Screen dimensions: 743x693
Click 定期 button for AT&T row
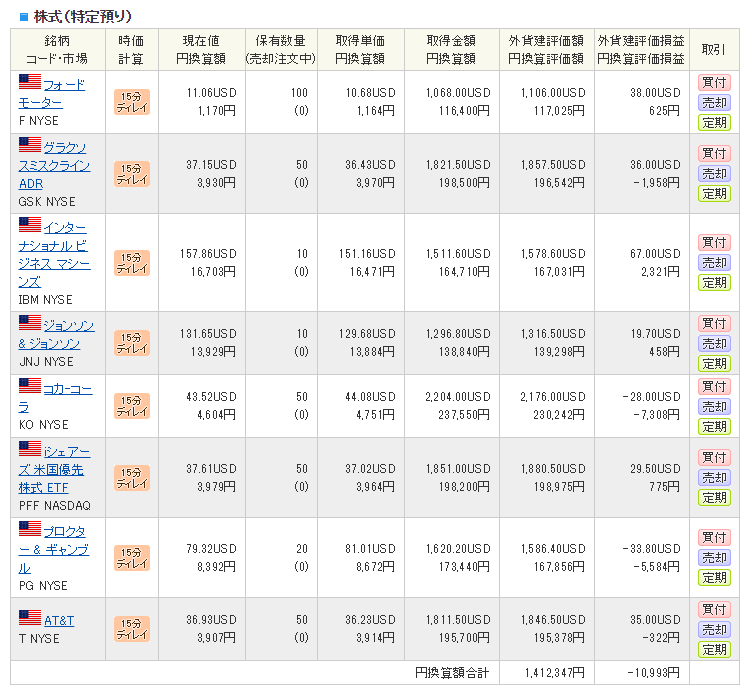coord(714,649)
